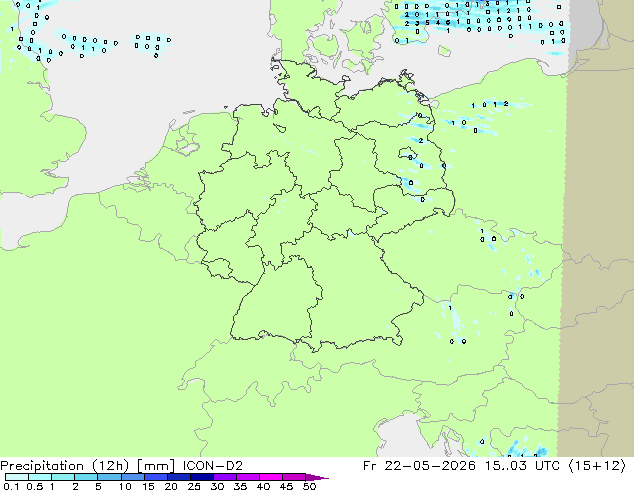Click the '30' legend scale label
The width and height of the screenshot is (634, 490).
[x=217, y=486]
